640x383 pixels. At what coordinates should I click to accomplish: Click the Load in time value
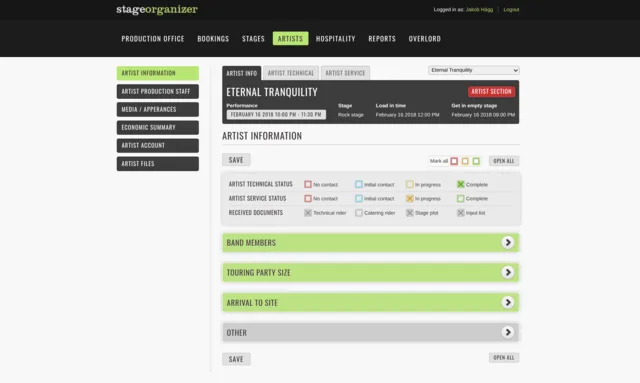tap(407, 115)
